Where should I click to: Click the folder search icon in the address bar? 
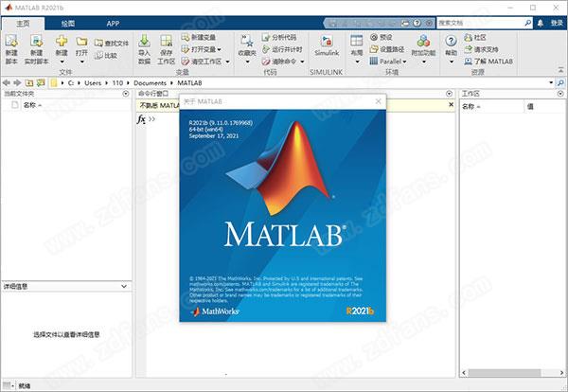(560, 83)
